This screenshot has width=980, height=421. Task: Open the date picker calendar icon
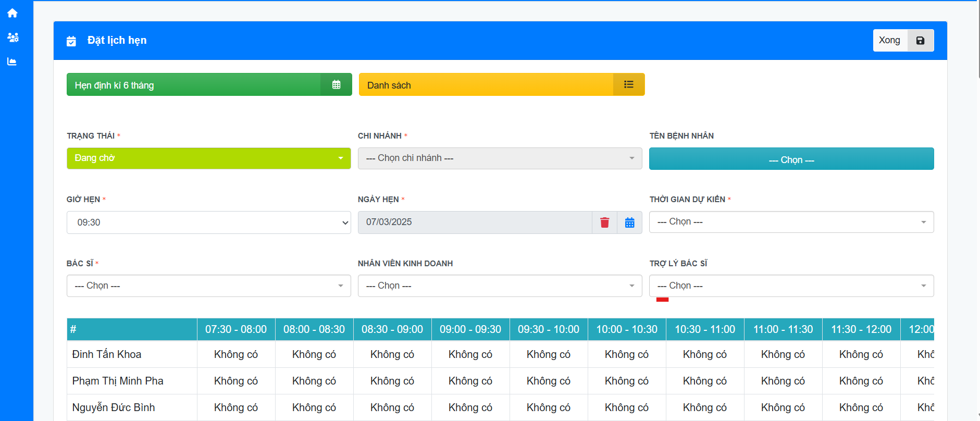coord(629,222)
